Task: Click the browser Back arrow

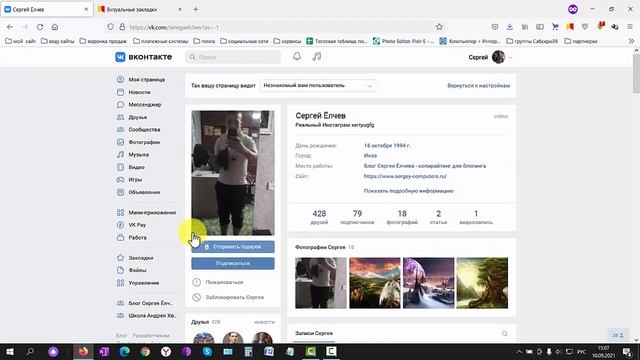Action: coord(10,27)
